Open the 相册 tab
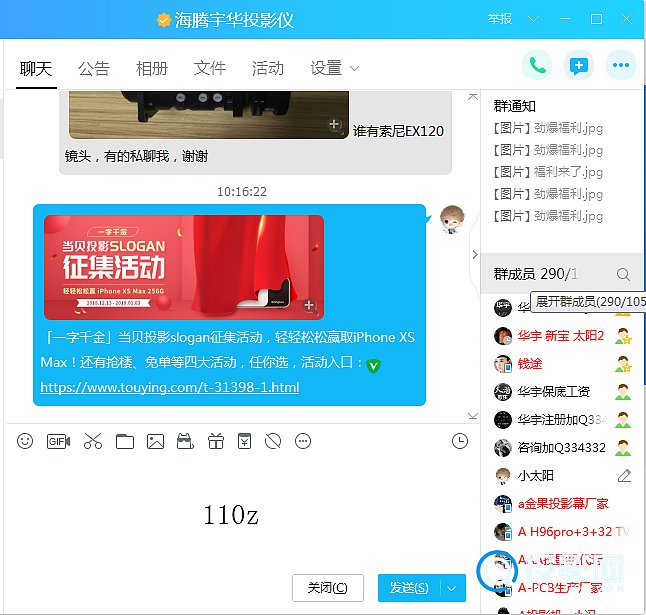 (x=152, y=68)
